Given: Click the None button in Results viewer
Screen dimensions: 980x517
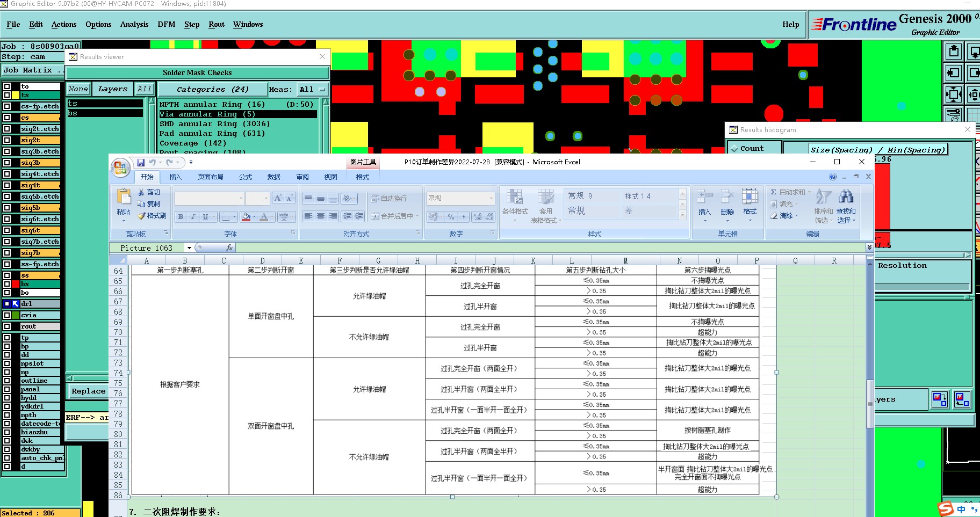Looking at the screenshot, I should pos(78,89).
